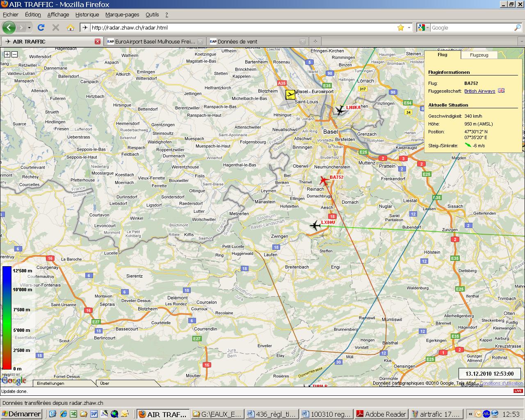Switch to airtrafic 17 taskbar button
525x420 pixels.
[436, 414]
